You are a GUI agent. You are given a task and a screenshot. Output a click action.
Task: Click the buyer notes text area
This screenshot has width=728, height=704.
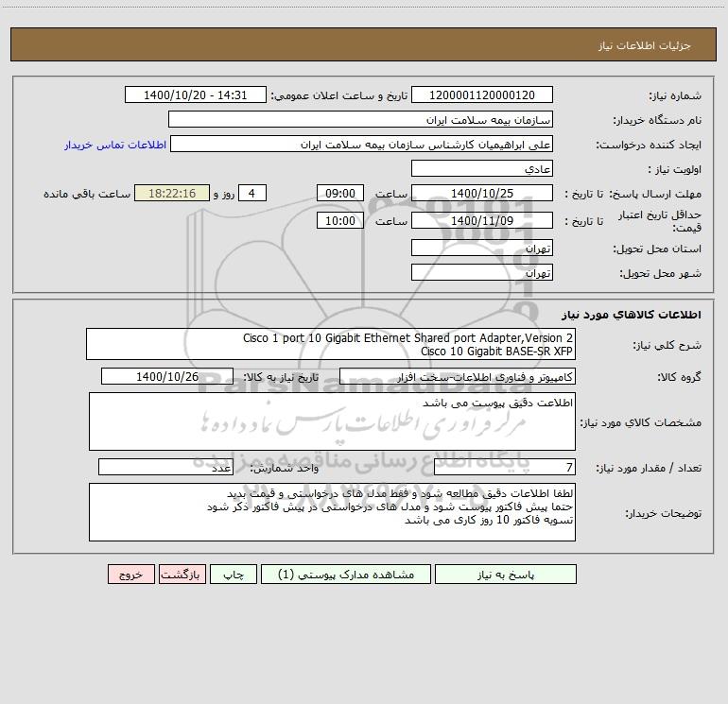pos(332,512)
